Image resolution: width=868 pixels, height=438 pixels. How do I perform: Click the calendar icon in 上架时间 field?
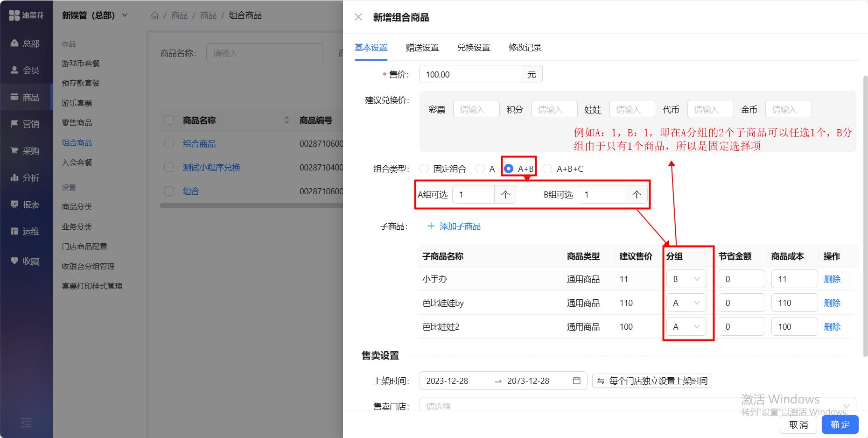(577, 381)
